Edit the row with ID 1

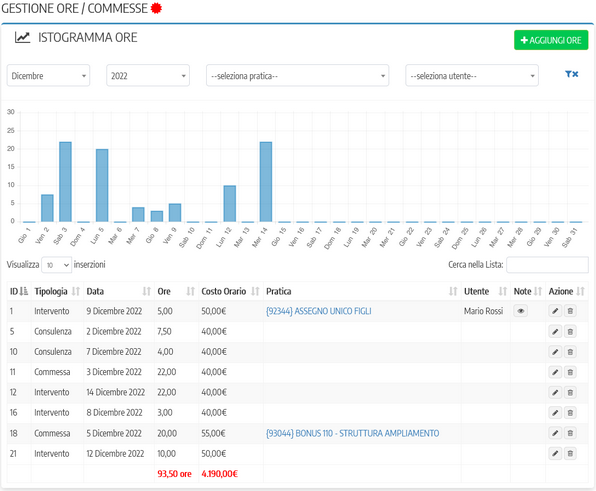pyautogui.click(x=555, y=311)
